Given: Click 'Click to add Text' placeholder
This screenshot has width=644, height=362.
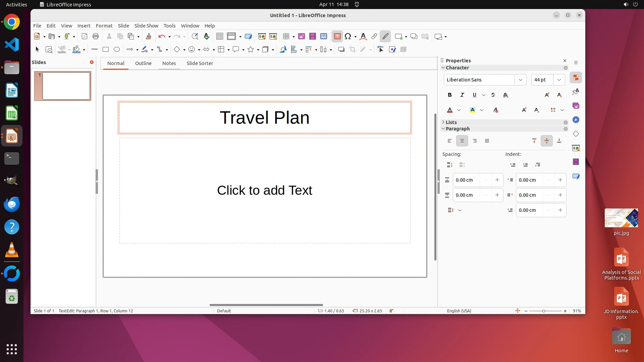Looking at the screenshot, I should pos(265,190).
